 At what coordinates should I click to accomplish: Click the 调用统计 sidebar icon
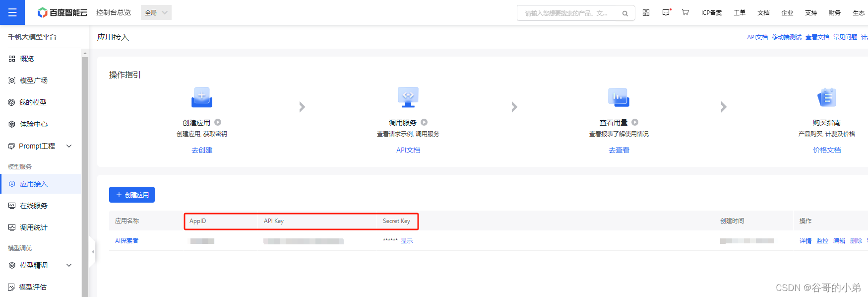point(12,227)
